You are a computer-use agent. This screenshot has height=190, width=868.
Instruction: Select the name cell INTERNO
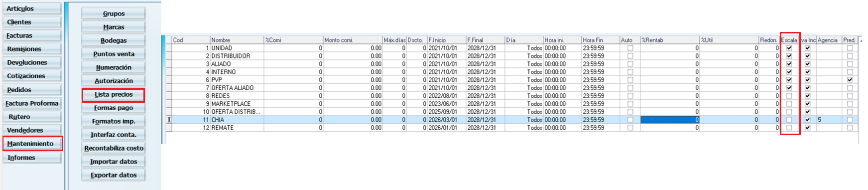pyautogui.click(x=237, y=72)
